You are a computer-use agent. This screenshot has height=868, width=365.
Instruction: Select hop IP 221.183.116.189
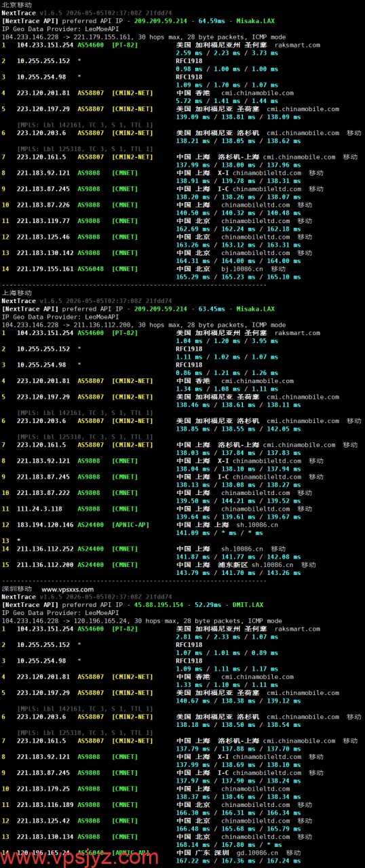pyautogui.click(x=45, y=804)
